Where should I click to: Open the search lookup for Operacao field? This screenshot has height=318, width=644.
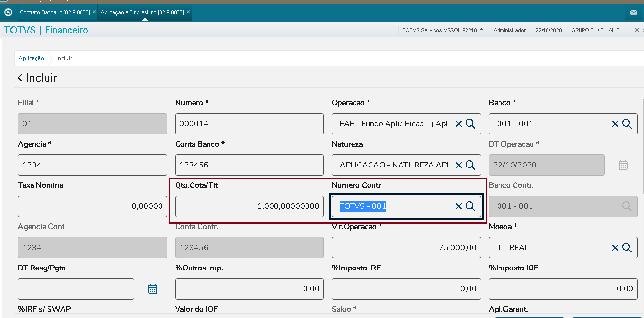pos(470,124)
